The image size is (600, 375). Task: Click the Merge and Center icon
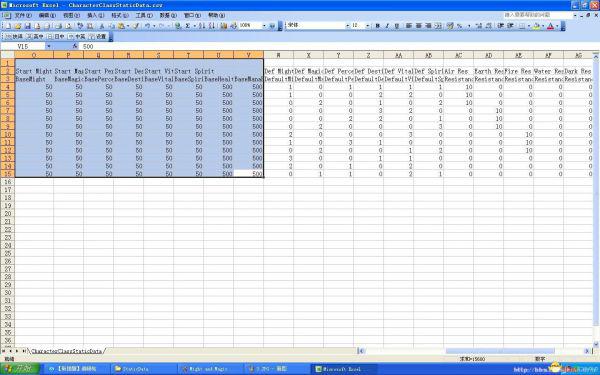438,26
